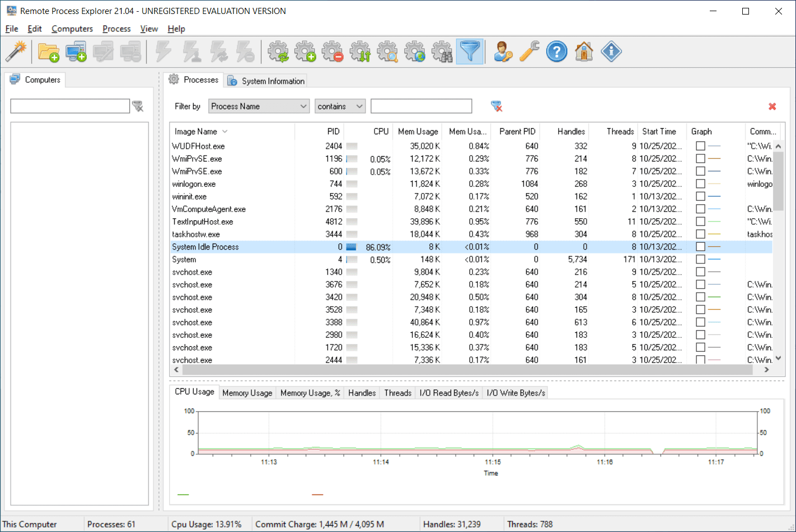
Task: Click the gear with green refresh arrows
Action: click(278, 51)
